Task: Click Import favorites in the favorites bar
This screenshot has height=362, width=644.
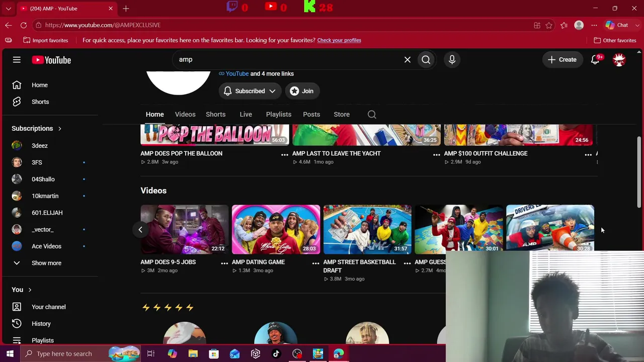Action: (45, 40)
